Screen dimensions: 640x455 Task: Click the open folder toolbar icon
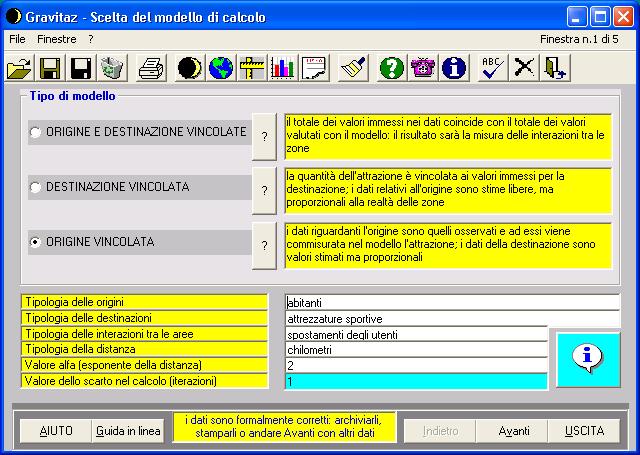click(x=19, y=67)
